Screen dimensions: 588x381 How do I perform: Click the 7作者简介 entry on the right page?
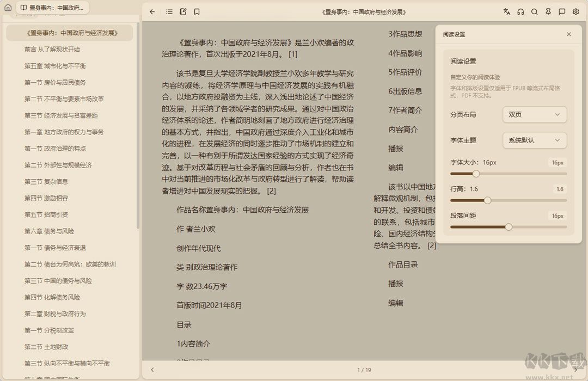point(405,110)
